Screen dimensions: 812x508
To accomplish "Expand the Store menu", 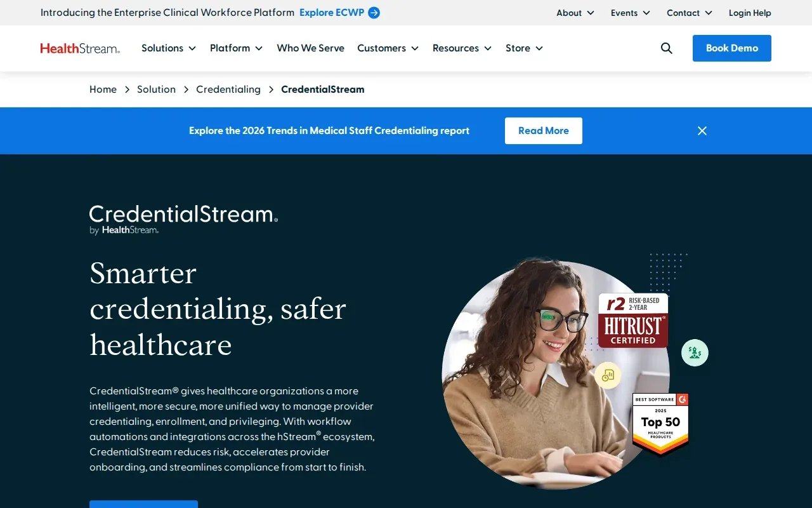I will pos(524,48).
